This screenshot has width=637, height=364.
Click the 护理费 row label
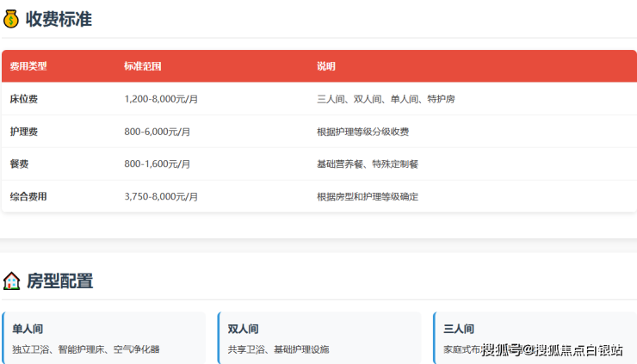pyautogui.click(x=24, y=132)
